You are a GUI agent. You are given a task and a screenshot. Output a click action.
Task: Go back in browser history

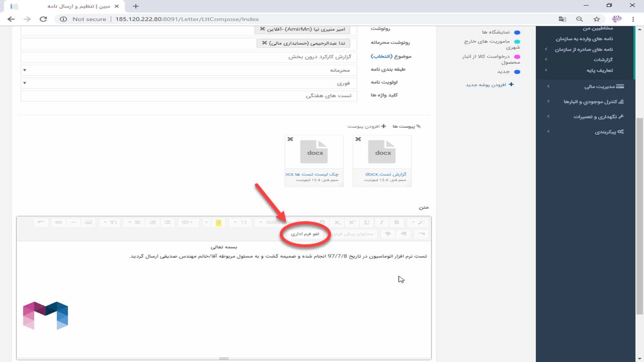click(x=11, y=19)
